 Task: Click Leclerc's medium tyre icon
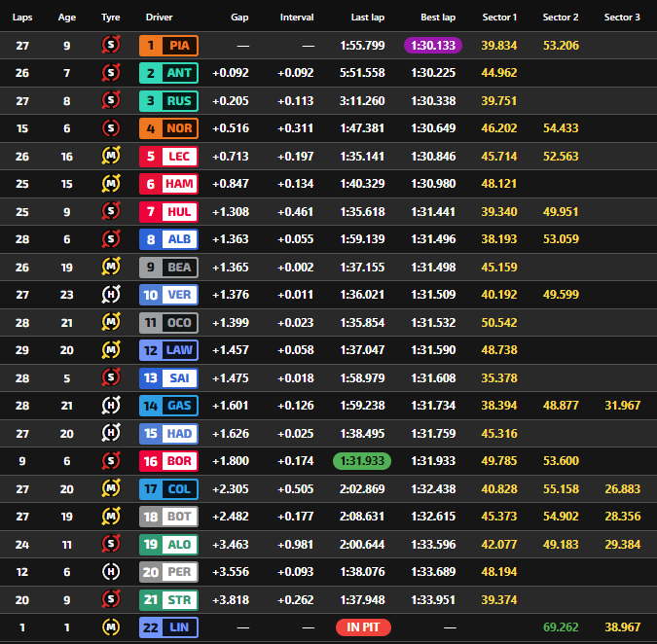pyautogui.click(x=111, y=156)
